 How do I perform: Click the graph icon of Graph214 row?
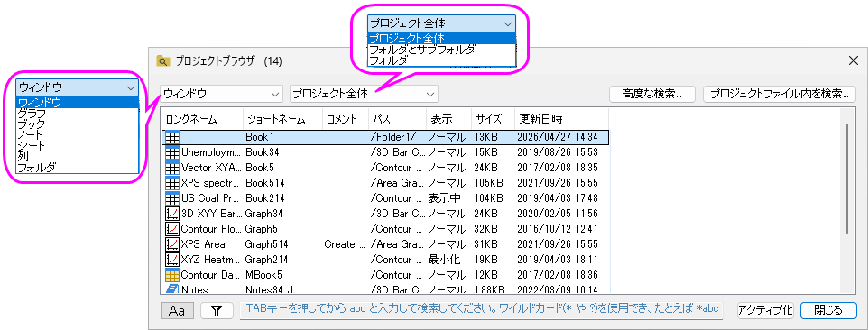point(172,260)
